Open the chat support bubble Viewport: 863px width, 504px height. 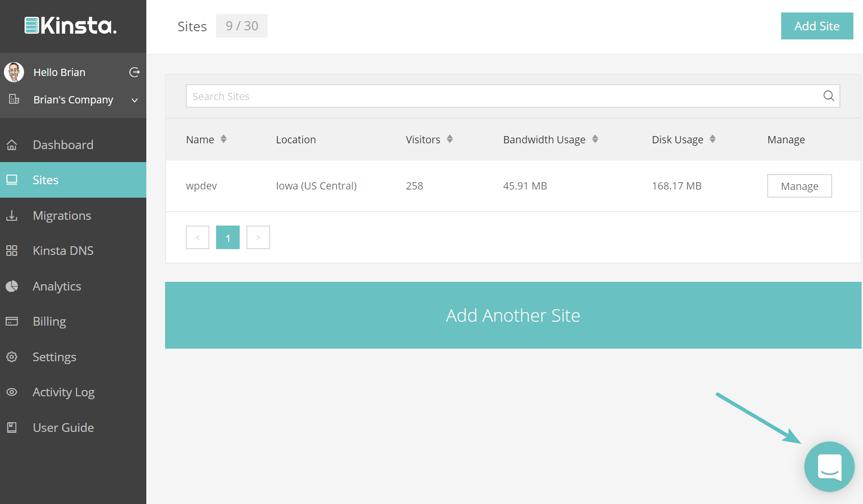829,466
